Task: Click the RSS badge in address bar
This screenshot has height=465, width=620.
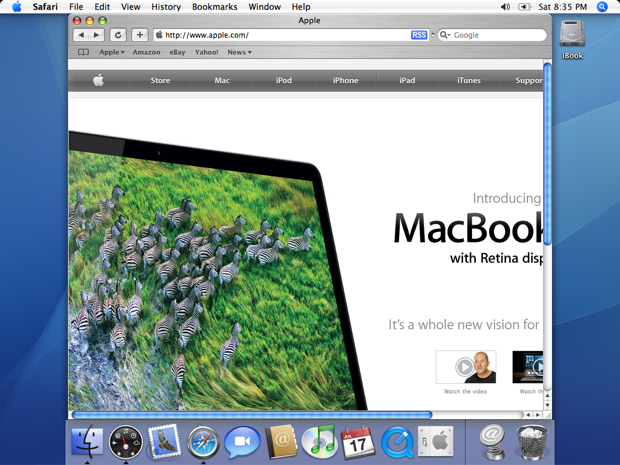Action: 419,35
